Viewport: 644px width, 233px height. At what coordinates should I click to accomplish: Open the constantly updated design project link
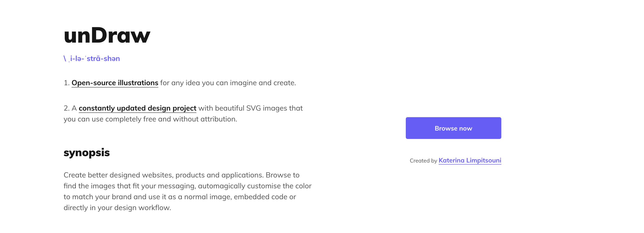tap(137, 108)
